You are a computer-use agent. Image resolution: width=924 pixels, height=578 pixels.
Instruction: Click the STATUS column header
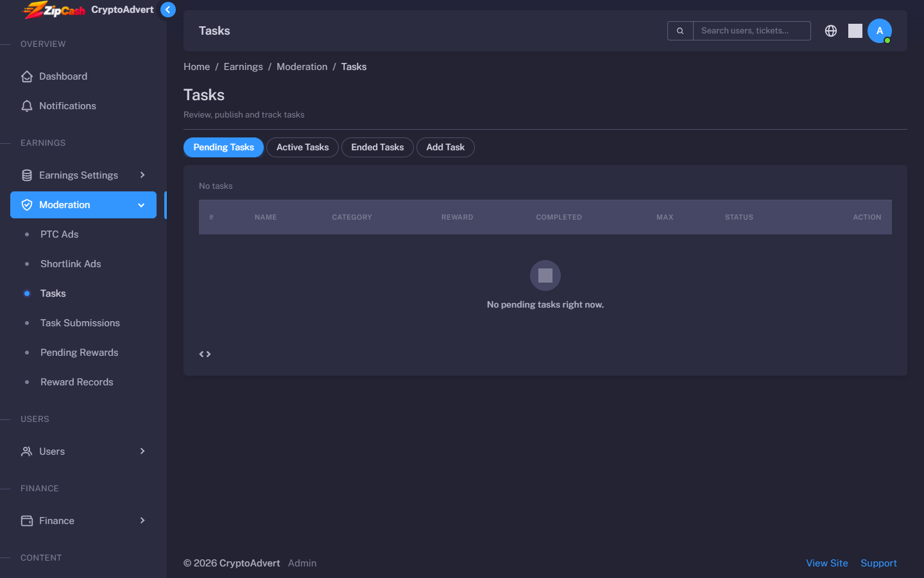tap(739, 217)
